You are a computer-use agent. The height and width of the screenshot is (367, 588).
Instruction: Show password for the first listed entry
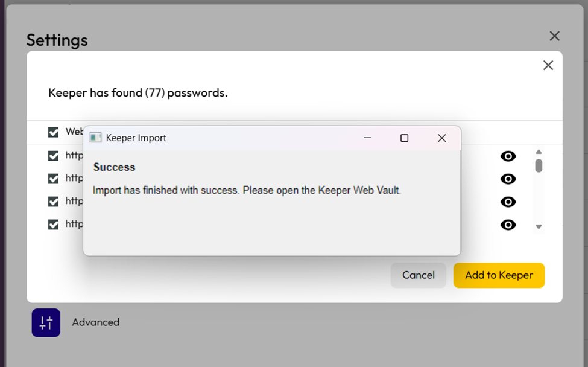tap(508, 156)
